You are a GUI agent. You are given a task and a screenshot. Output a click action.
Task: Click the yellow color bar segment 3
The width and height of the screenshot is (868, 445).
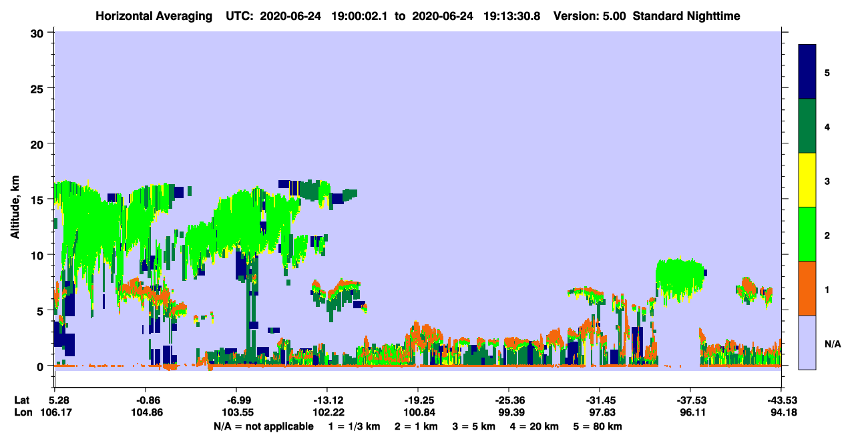pyautogui.click(x=807, y=180)
